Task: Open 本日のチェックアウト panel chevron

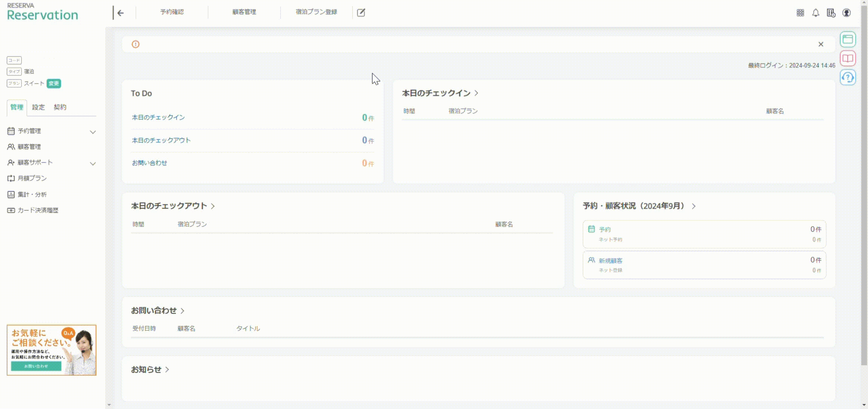Action: (213, 206)
